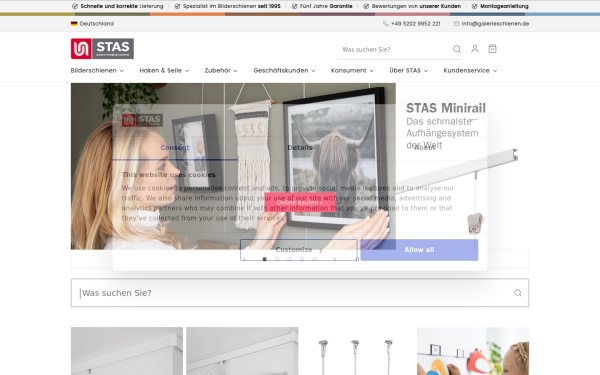Image resolution: width=600 pixels, height=375 pixels.
Task: Click the envelope icon beside email address
Action: (457, 24)
